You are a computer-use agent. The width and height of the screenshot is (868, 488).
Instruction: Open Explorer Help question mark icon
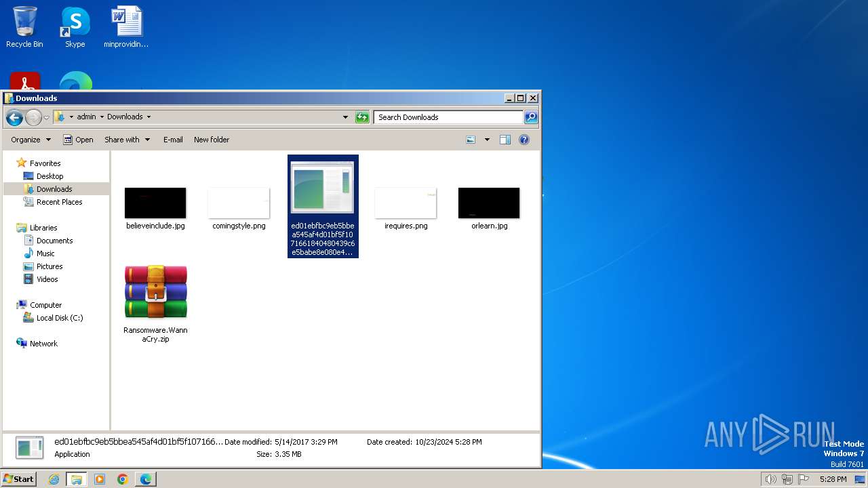tap(524, 140)
